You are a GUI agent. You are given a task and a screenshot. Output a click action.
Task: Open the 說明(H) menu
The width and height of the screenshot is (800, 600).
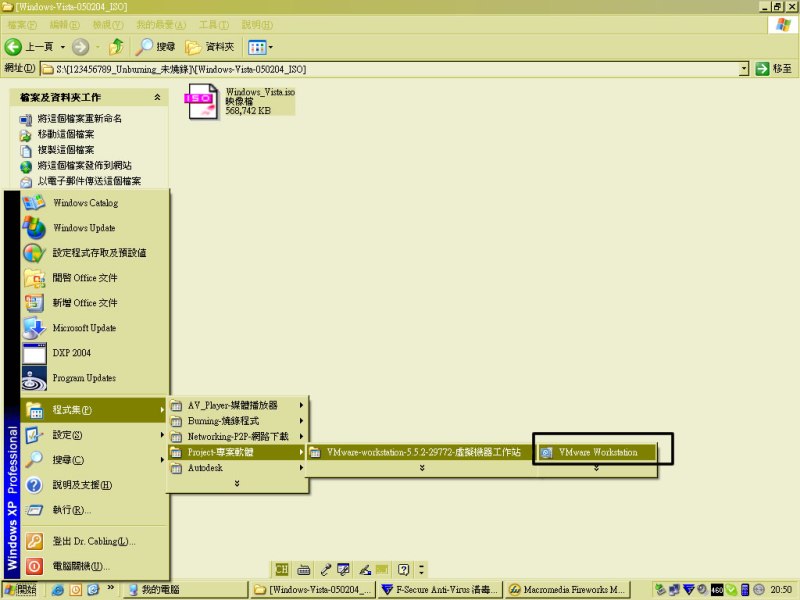tap(257, 24)
